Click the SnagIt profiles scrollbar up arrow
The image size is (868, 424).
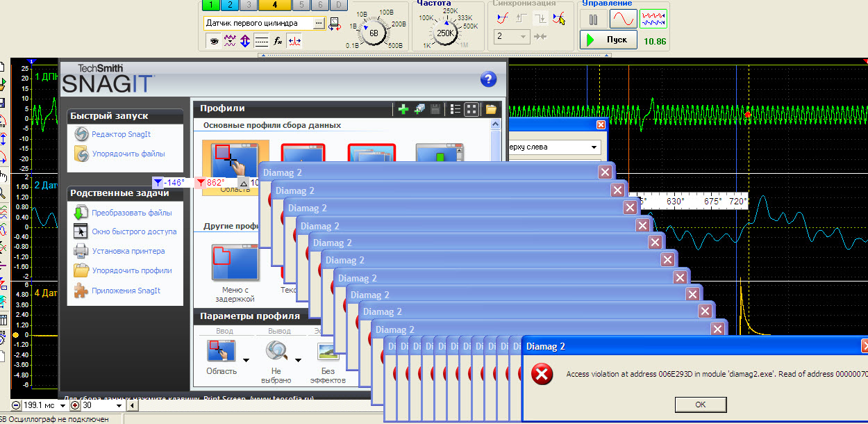click(496, 124)
